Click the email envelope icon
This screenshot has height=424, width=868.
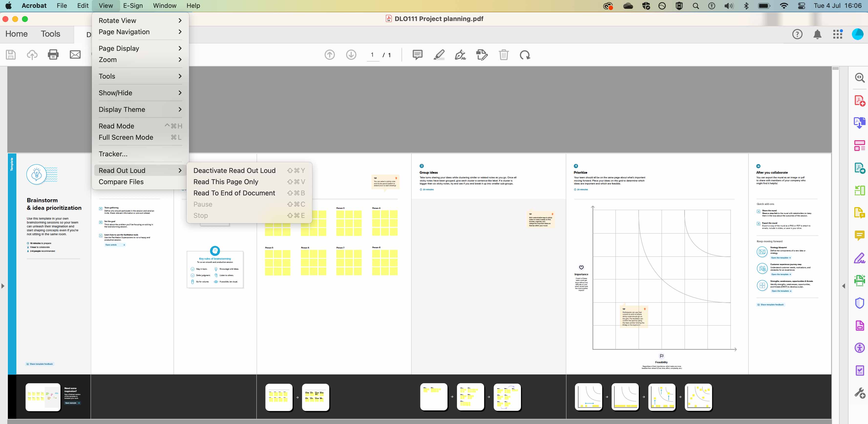click(x=75, y=55)
